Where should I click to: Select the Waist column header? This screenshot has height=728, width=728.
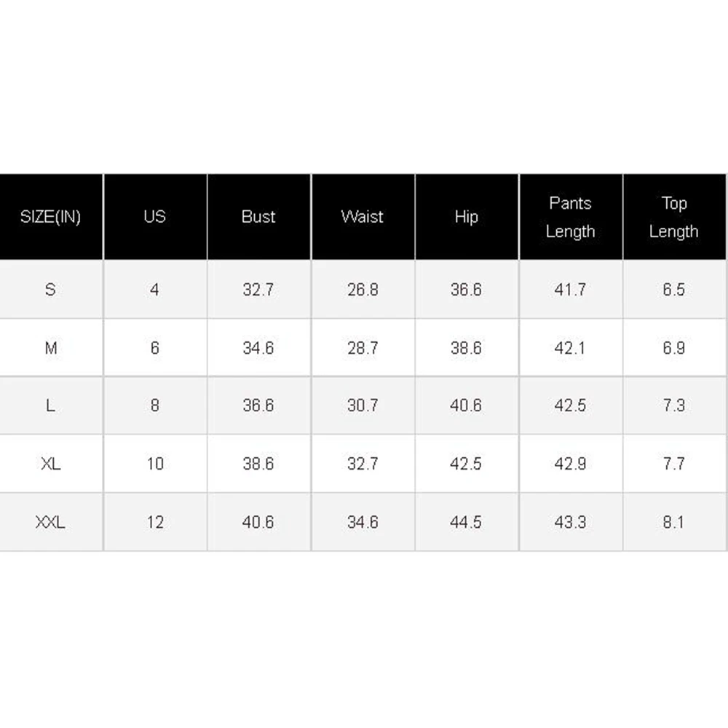(x=362, y=217)
